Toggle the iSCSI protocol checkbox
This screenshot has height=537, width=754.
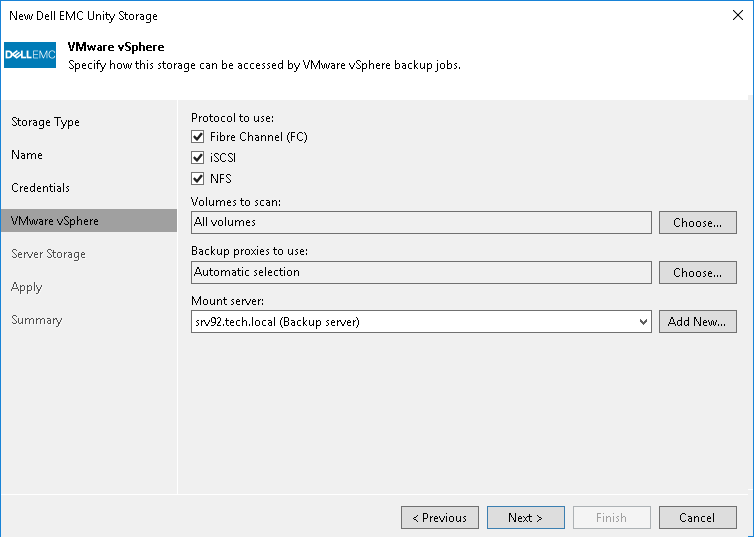[x=197, y=158]
